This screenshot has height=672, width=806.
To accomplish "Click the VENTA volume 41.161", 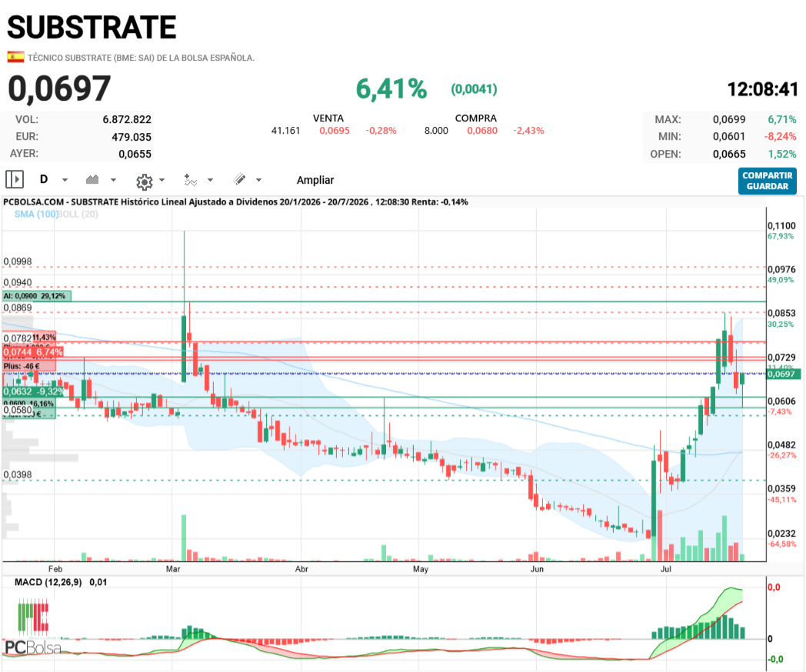I will click(x=286, y=131).
